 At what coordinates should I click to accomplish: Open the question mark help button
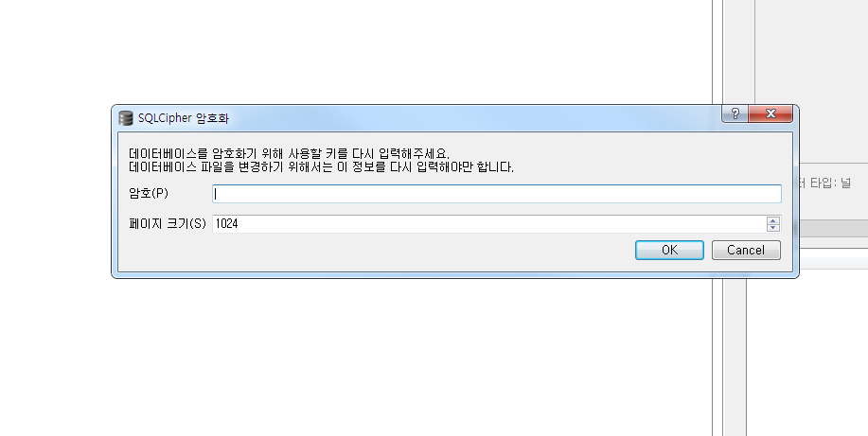pos(735,114)
